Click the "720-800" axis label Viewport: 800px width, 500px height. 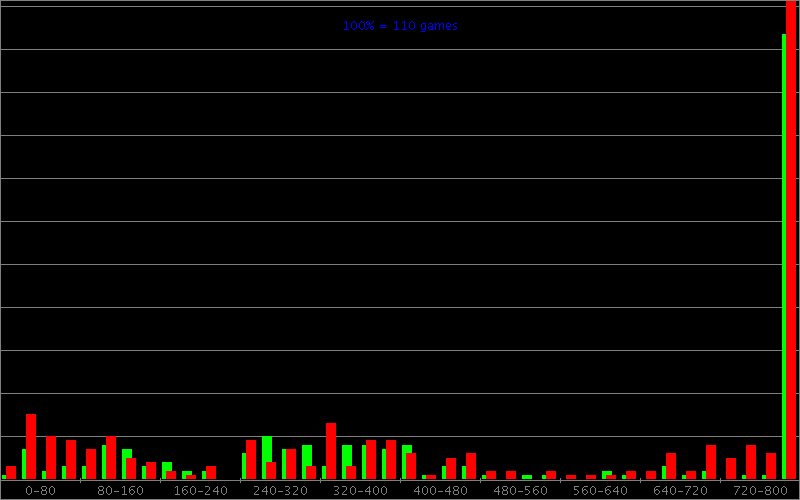tap(760, 491)
